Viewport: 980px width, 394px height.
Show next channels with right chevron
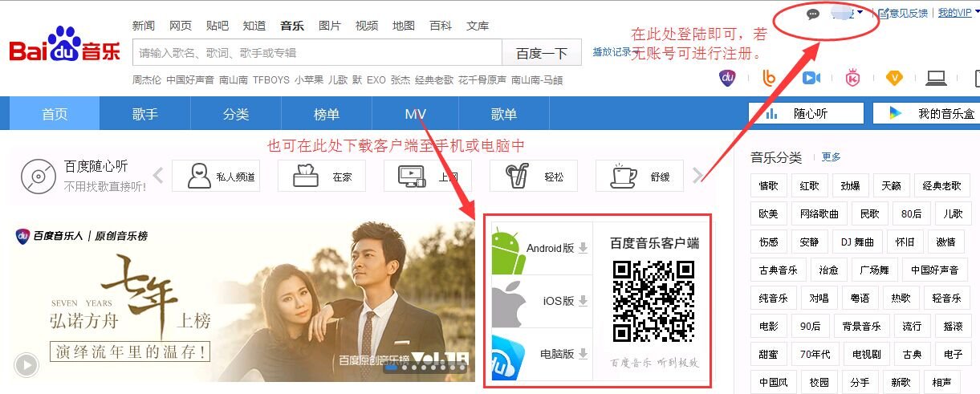(697, 176)
